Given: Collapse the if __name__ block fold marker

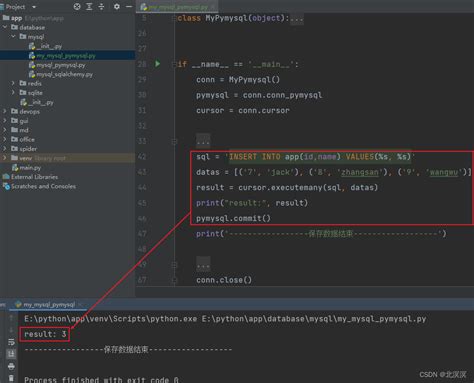Looking at the screenshot, I should 174,64.
